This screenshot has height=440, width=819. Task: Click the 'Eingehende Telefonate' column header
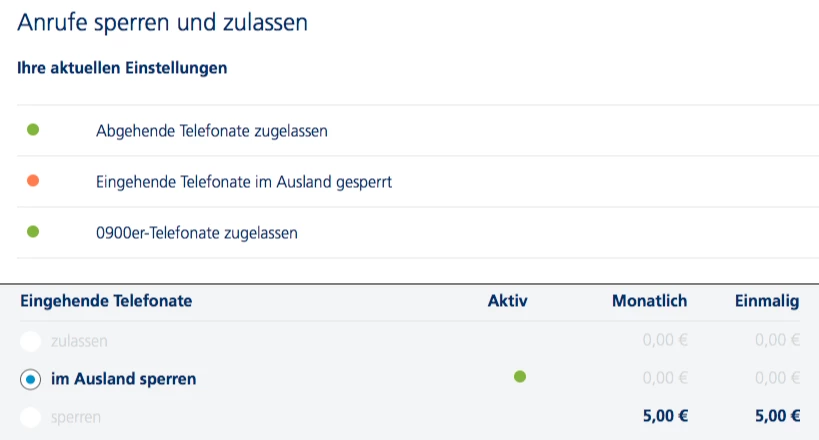[106, 300]
